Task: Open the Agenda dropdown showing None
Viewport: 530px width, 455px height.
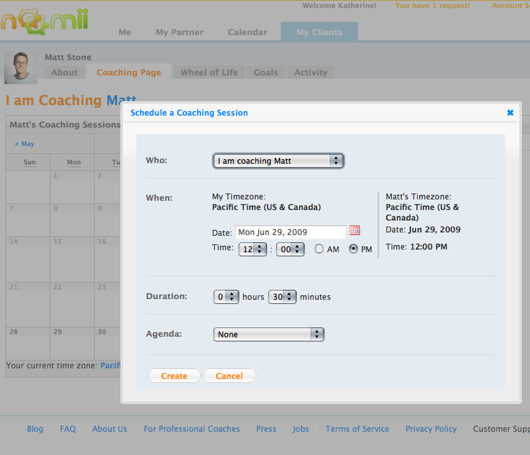Action: click(269, 334)
